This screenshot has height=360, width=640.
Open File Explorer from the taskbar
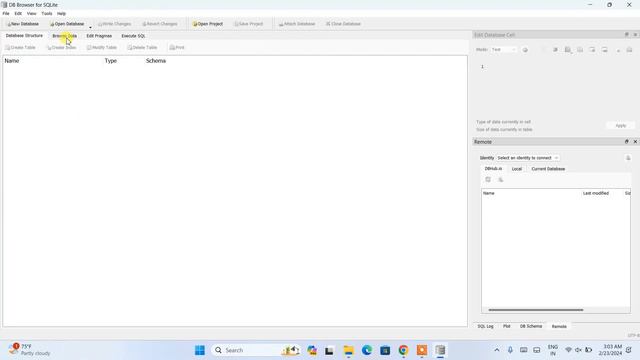pyautogui.click(x=348, y=350)
